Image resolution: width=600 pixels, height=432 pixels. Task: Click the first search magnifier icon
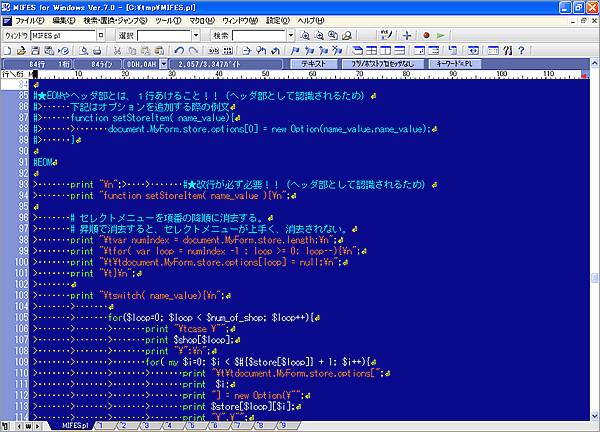click(x=305, y=36)
